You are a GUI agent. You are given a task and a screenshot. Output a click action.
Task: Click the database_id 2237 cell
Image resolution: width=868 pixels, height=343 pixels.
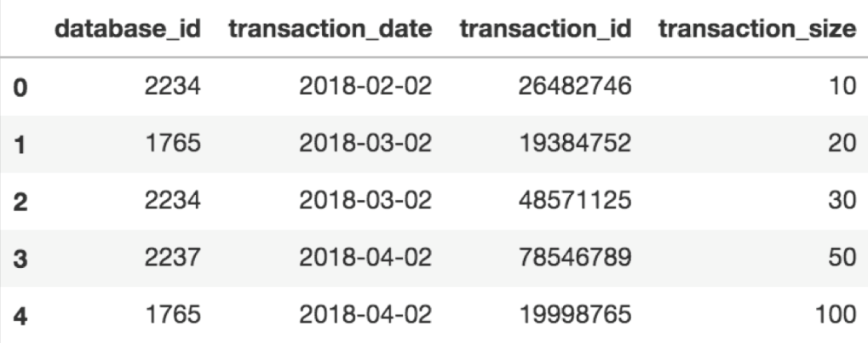[x=173, y=257]
